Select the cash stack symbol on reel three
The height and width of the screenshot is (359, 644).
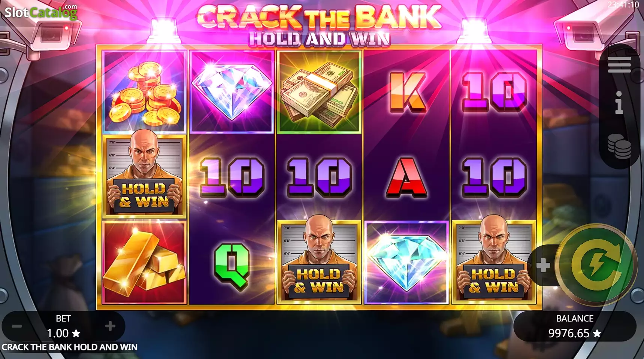pyautogui.click(x=319, y=92)
